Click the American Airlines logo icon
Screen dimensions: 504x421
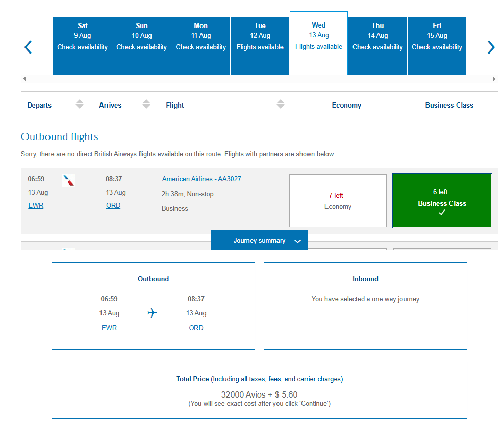[x=68, y=180]
